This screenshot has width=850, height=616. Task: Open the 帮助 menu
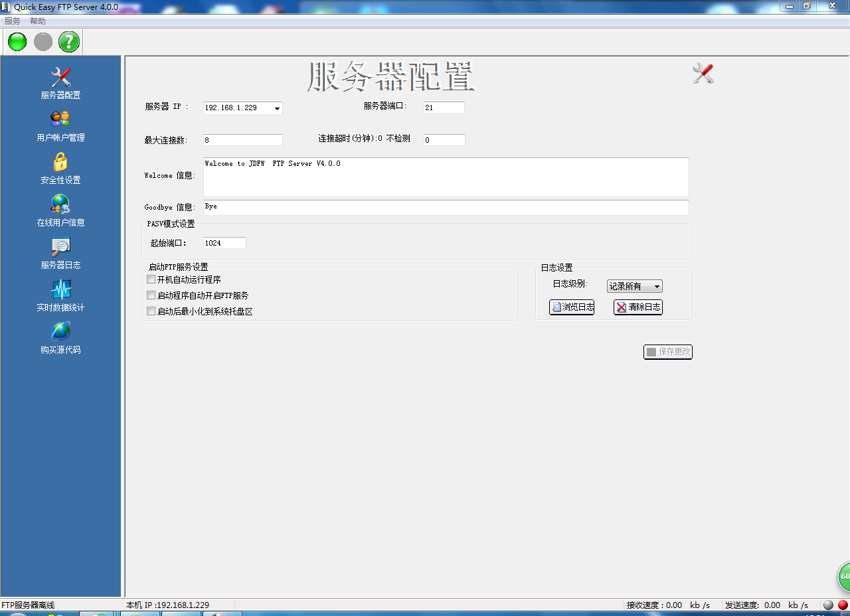point(38,21)
